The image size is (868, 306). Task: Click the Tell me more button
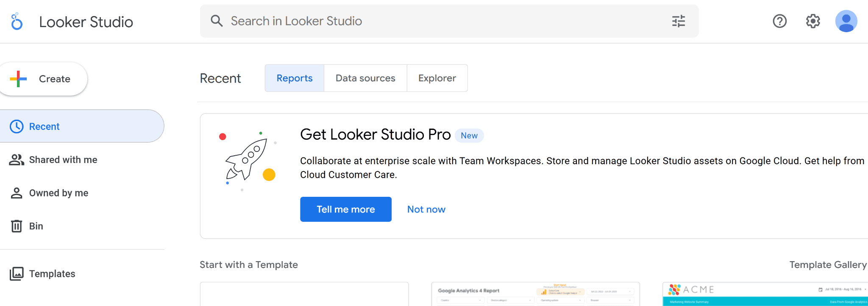pyautogui.click(x=346, y=209)
